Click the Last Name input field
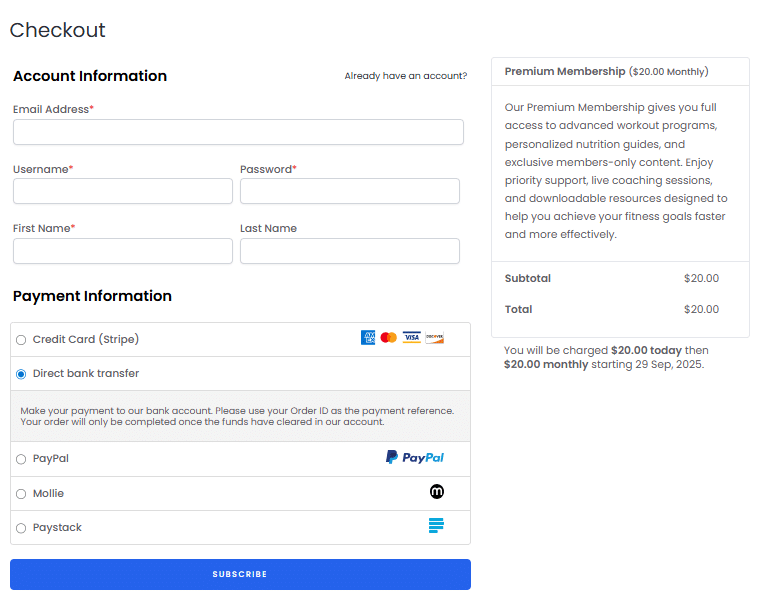The height and width of the screenshot is (603, 760). (349, 251)
